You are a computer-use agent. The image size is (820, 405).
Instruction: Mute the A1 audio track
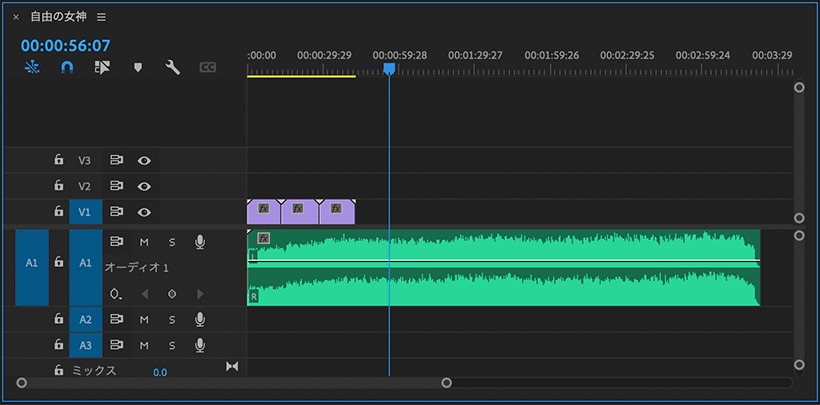[x=144, y=242]
